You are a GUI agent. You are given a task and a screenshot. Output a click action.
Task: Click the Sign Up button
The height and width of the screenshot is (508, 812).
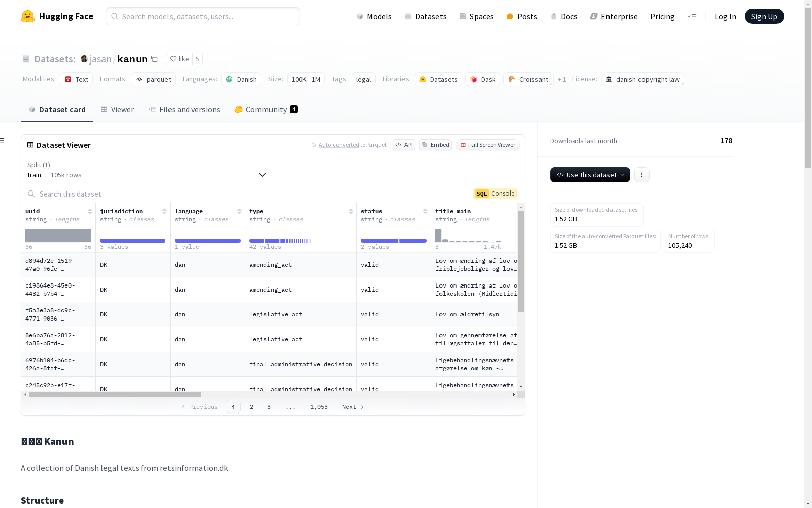click(x=764, y=16)
